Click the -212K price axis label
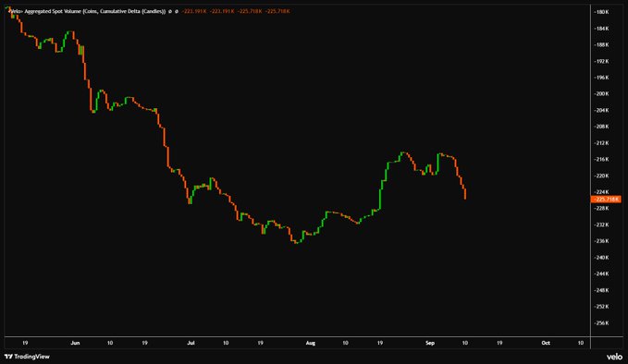This screenshot has height=364, width=628. tap(601, 143)
